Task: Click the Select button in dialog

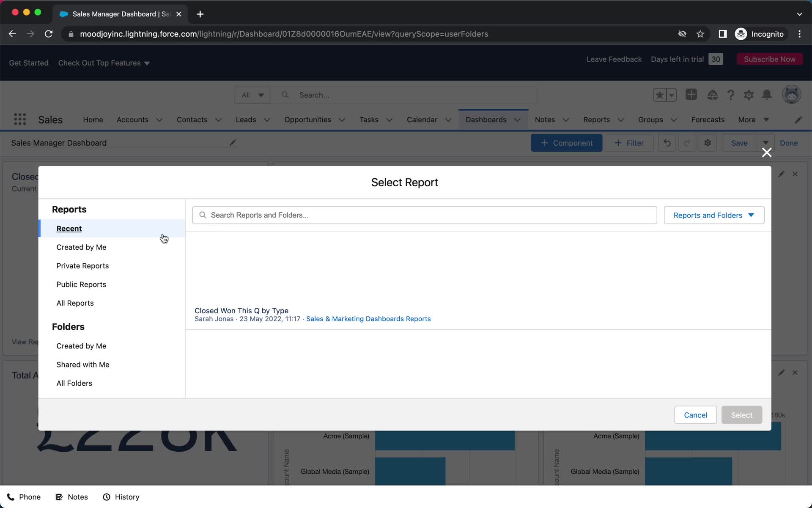Action: coord(741,414)
